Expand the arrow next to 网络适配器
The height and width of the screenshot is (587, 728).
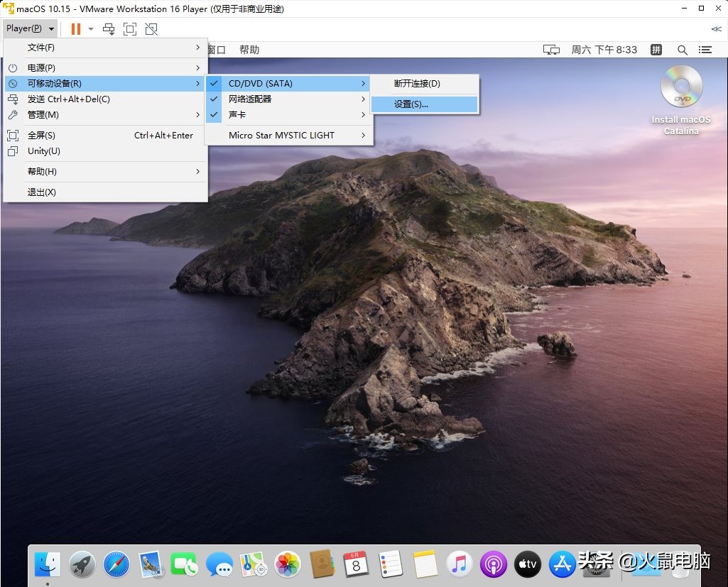[x=364, y=99]
